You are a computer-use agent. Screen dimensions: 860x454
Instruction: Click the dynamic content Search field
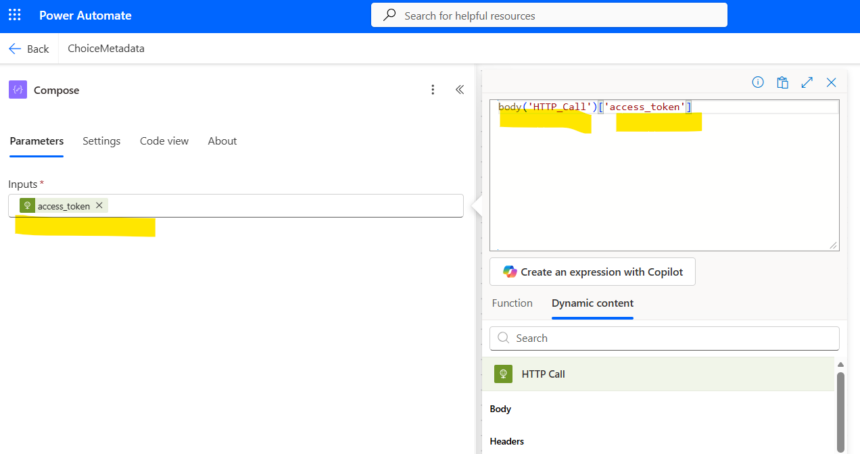(665, 338)
